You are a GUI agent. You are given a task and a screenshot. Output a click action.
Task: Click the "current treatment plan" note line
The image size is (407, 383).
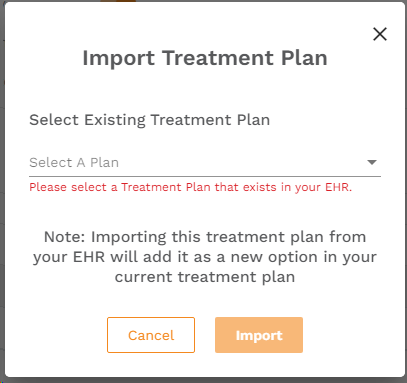[205, 277]
